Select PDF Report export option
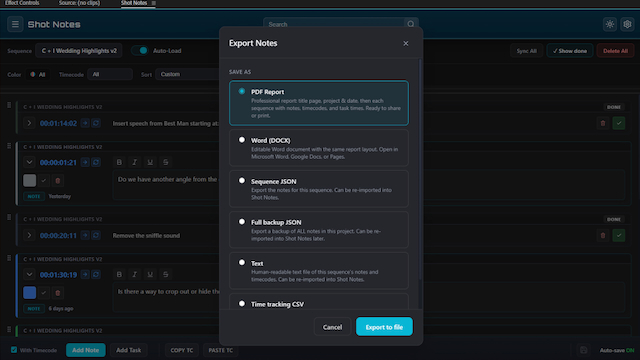 tap(319, 103)
